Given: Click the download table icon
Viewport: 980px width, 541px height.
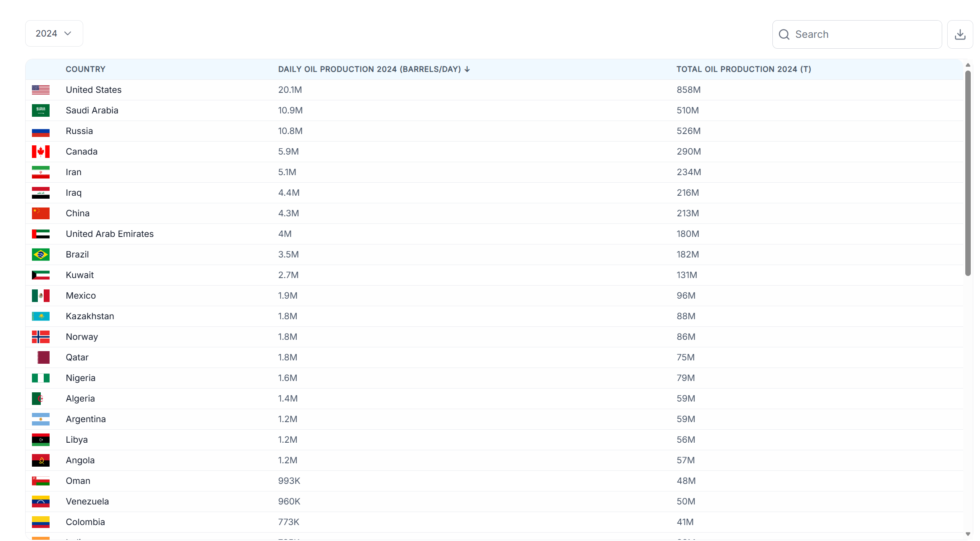Looking at the screenshot, I should pyautogui.click(x=960, y=34).
